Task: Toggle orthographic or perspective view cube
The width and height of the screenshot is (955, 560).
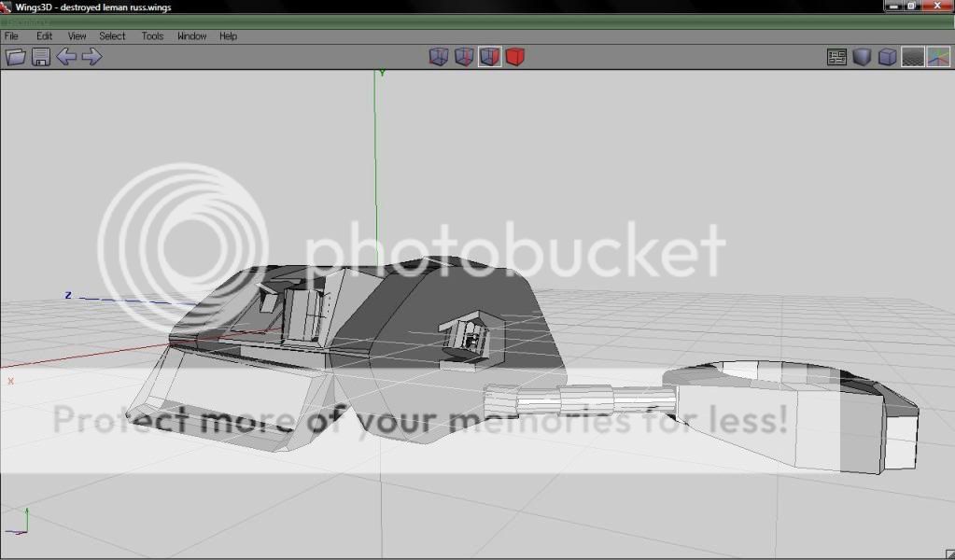Action: click(887, 57)
